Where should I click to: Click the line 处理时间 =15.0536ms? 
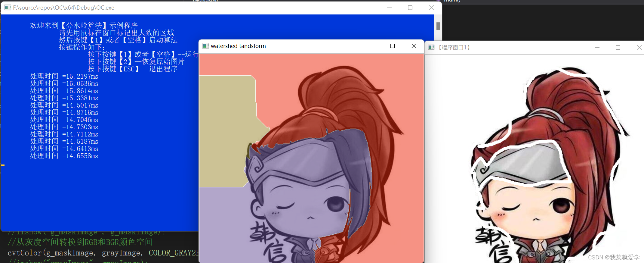pos(64,83)
